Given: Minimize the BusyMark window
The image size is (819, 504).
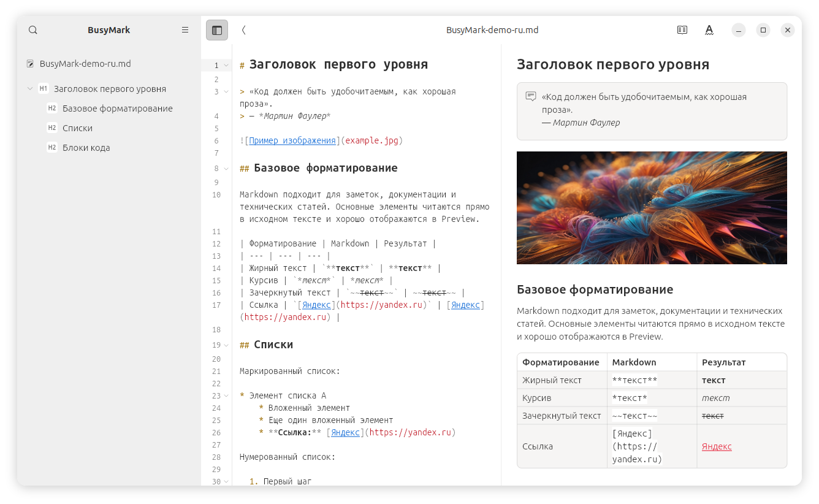Looking at the screenshot, I should 739,30.
